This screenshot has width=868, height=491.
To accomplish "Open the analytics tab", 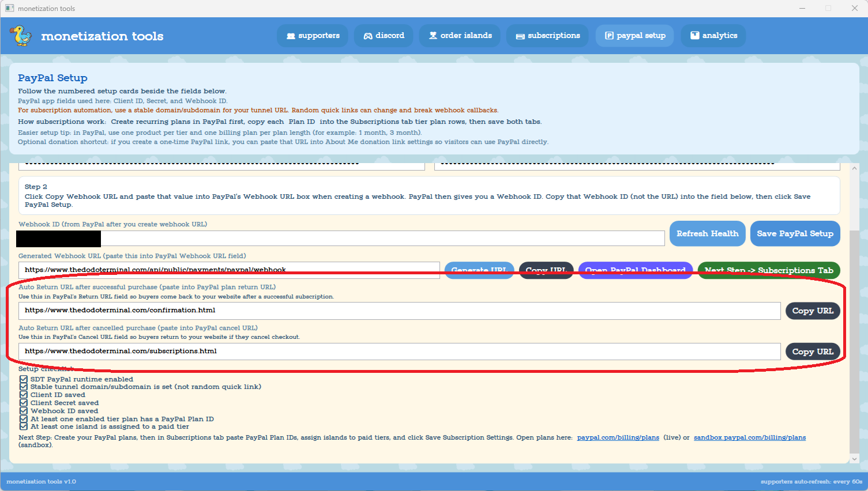I will (x=713, y=36).
